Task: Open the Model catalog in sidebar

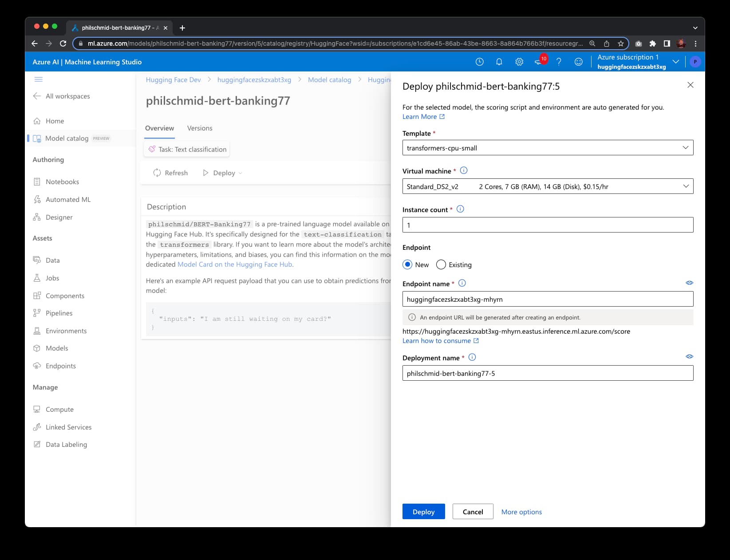Action: click(66, 138)
